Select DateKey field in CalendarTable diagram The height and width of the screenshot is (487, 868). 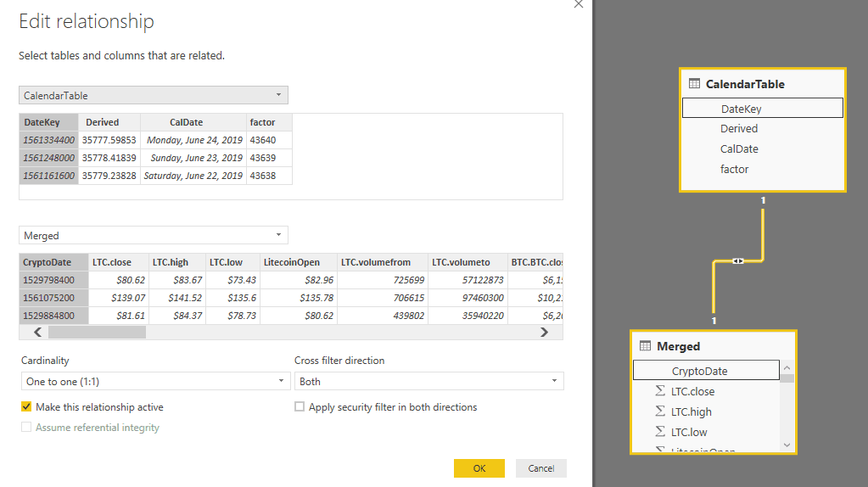click(762, 109)
